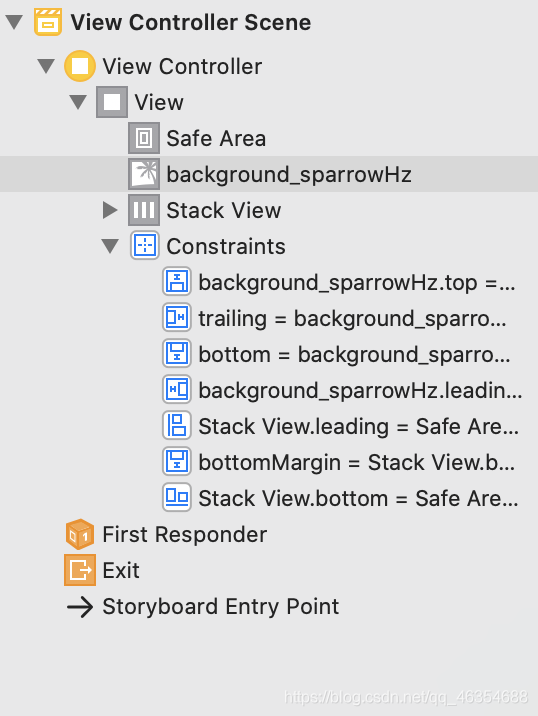This screenshot has width=538, height=716.
Task: Click the Safe Area icon
Action: 144,138
